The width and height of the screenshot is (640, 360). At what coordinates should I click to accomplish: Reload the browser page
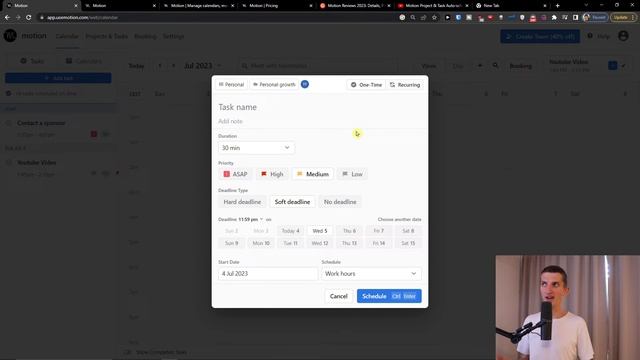point(29,18)
